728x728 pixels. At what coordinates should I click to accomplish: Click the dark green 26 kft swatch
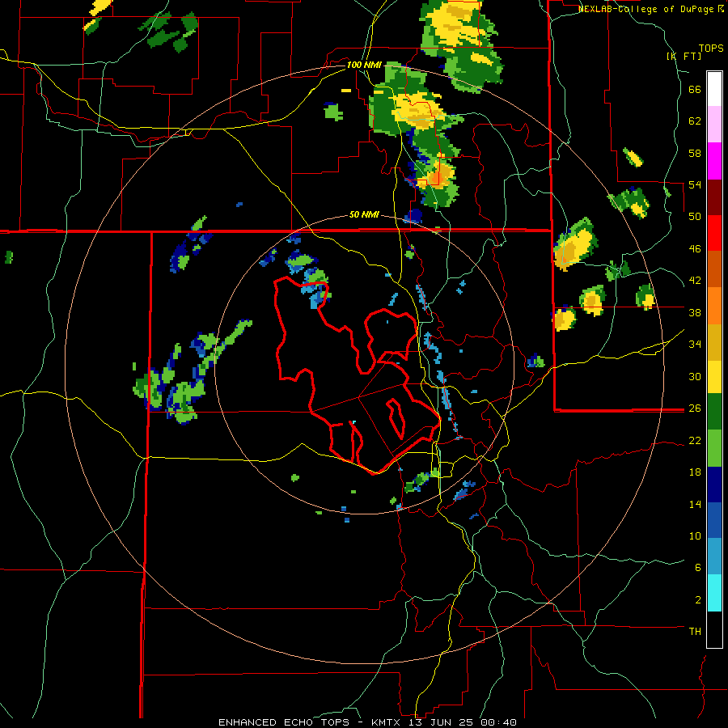[x=714, y=411]
